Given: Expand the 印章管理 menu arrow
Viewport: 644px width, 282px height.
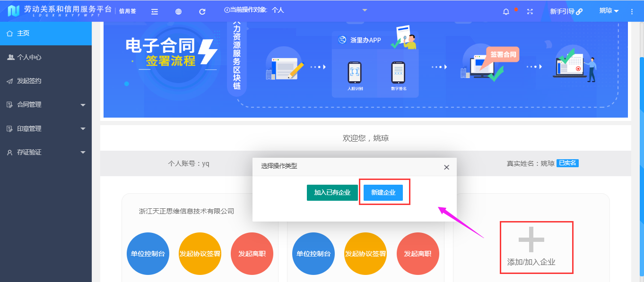Looking at the screenshot, I should 83,128.
